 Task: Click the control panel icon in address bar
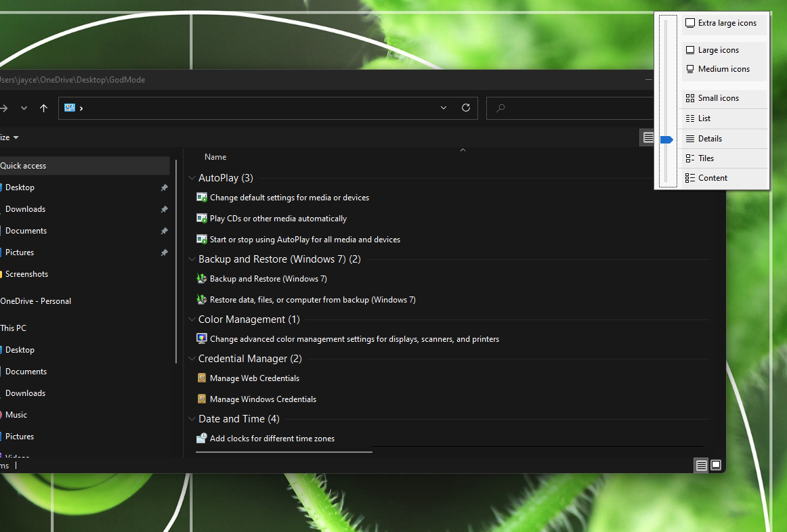[70, 108]
